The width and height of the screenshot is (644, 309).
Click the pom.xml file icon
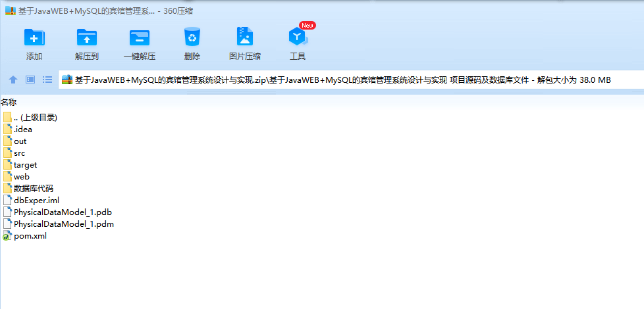(7, 236)
